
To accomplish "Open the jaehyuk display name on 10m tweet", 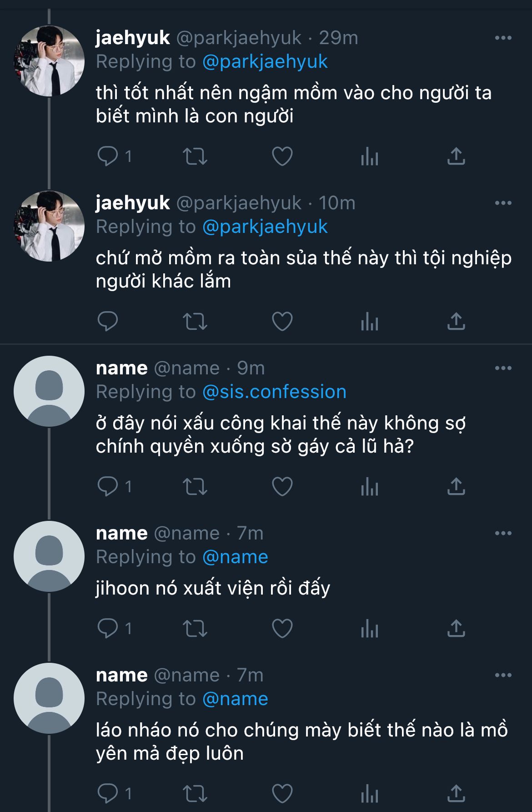I will 133,203.
